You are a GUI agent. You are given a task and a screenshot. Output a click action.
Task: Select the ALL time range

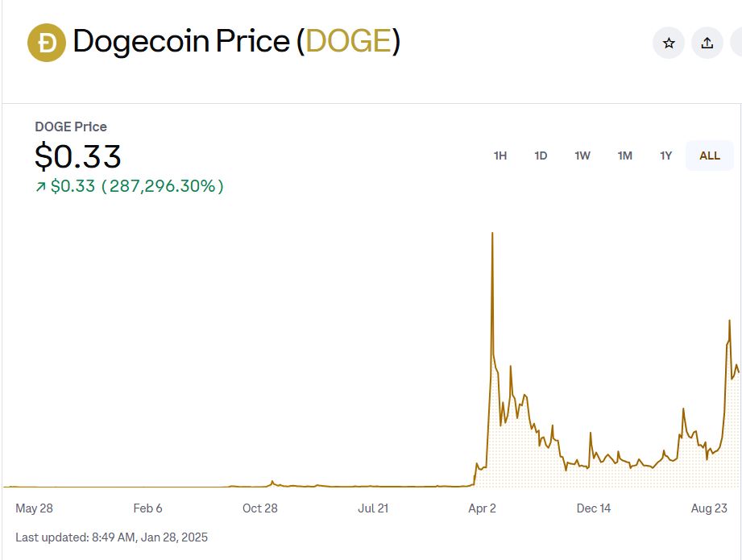[710, 156]
